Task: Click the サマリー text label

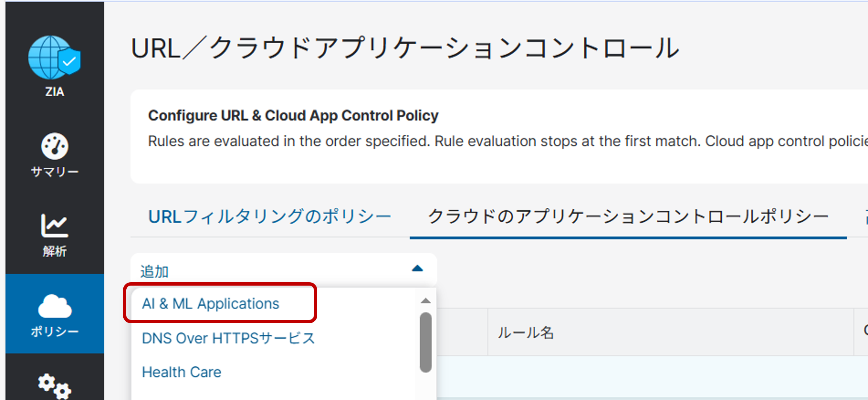Action: [55, 172]
